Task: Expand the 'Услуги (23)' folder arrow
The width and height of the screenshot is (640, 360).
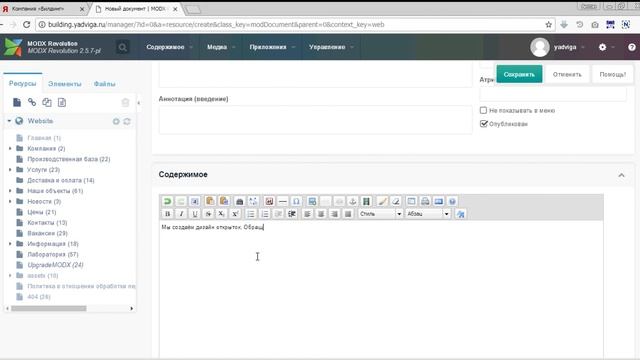Action: (10, 169)
